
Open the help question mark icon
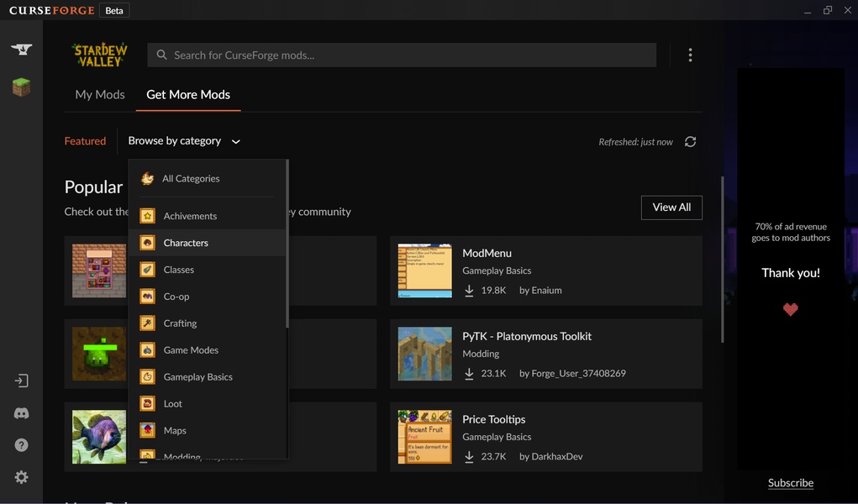click(22, 445)
